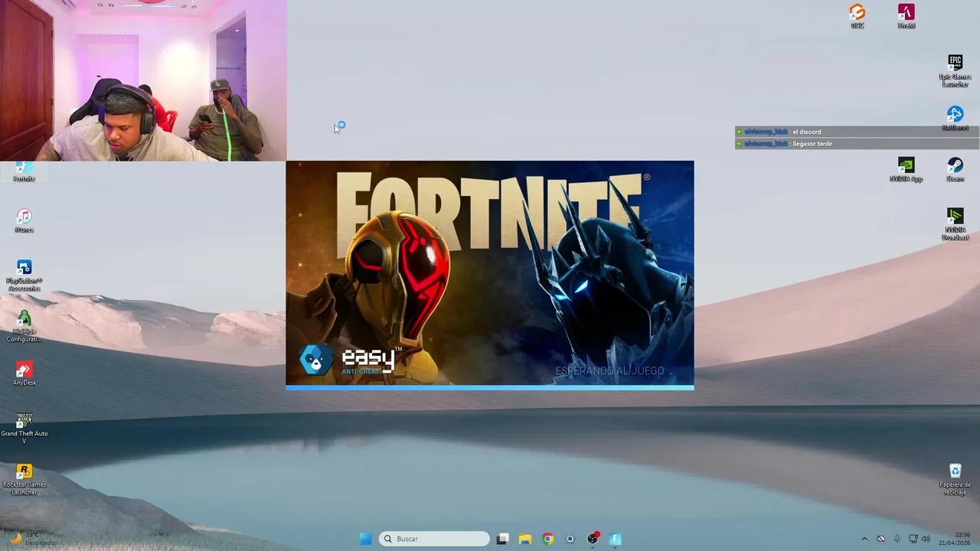Click the cloud sync tray icon
This screenshot has width=980, height=551.
click(x=881, y=539)
